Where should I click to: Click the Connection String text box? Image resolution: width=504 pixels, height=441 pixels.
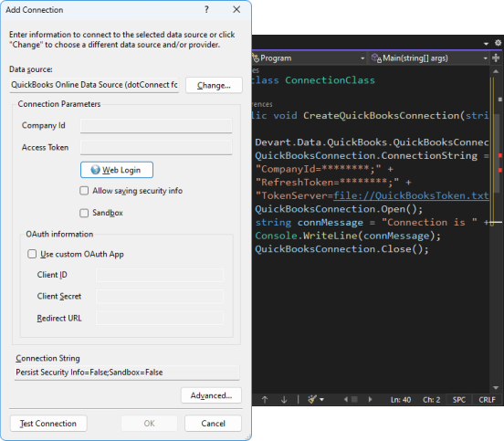pos(127,373)
